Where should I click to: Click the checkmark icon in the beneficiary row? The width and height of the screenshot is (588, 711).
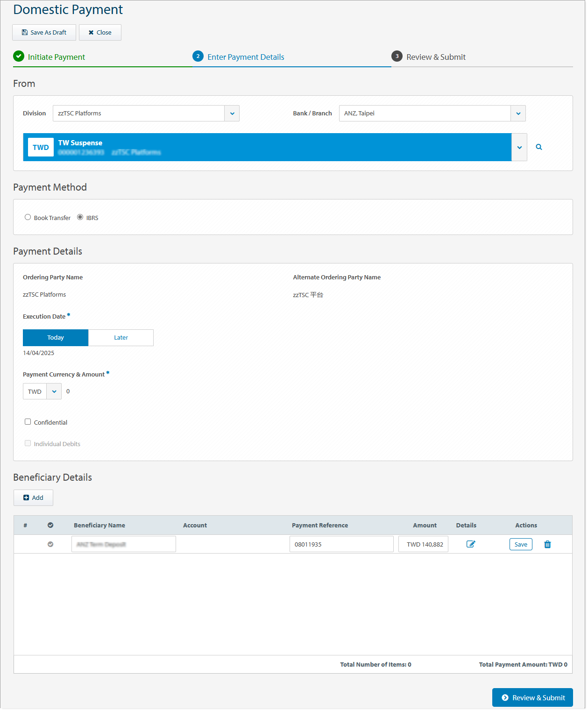click(x=50, y=544)
